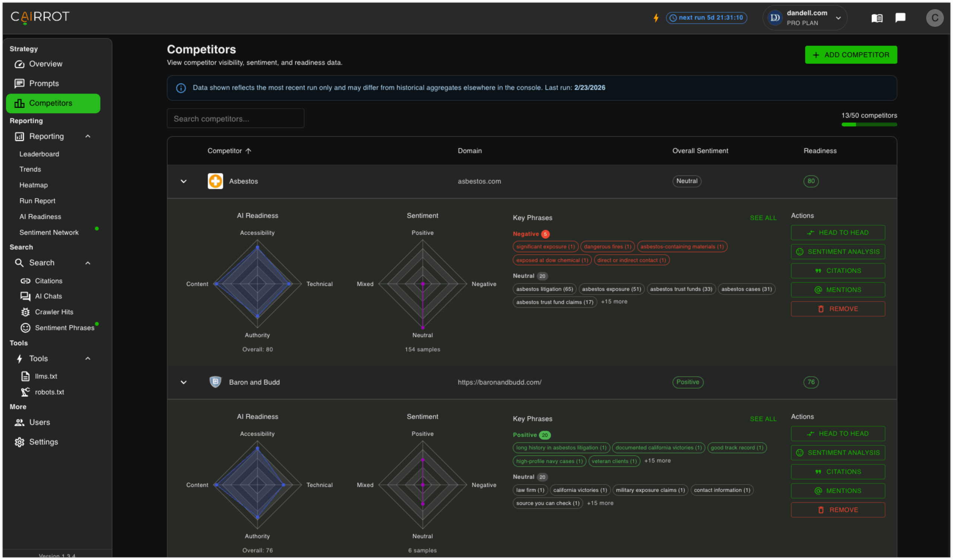The height and width of the screenshot is (560, 953).
Task: Open the chat feedback icon top right
Action: point(901,18)
